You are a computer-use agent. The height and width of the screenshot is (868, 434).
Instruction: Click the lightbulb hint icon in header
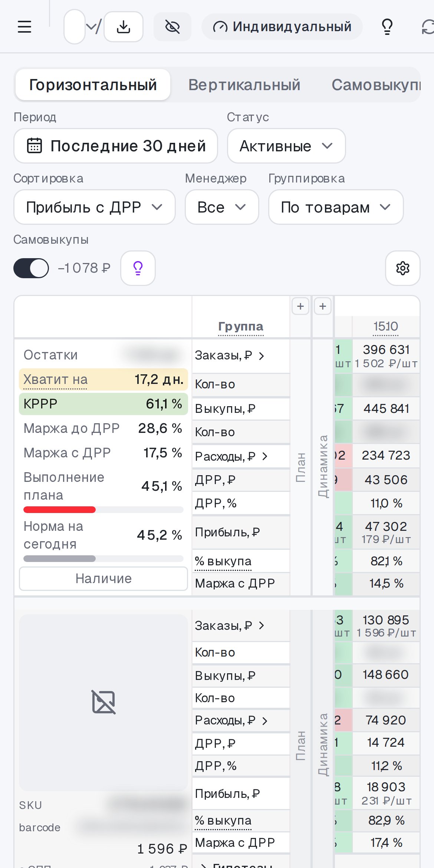[x=387, y=27]
